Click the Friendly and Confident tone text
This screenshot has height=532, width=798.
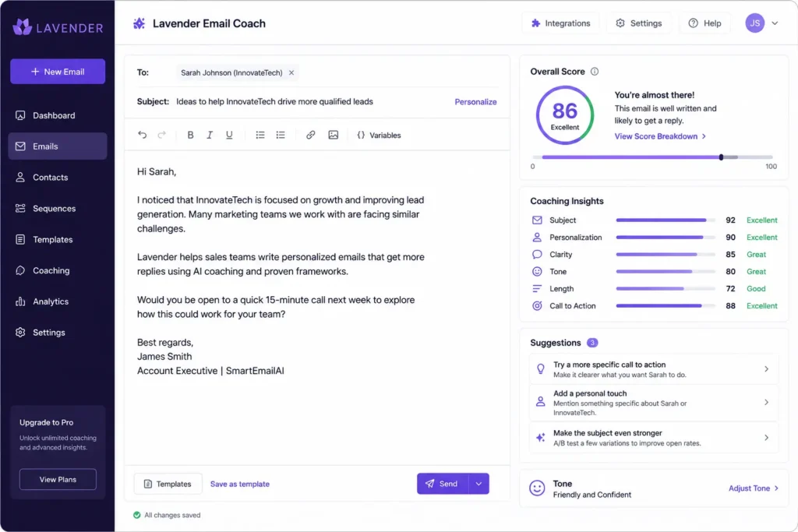(x=592, y=495)
